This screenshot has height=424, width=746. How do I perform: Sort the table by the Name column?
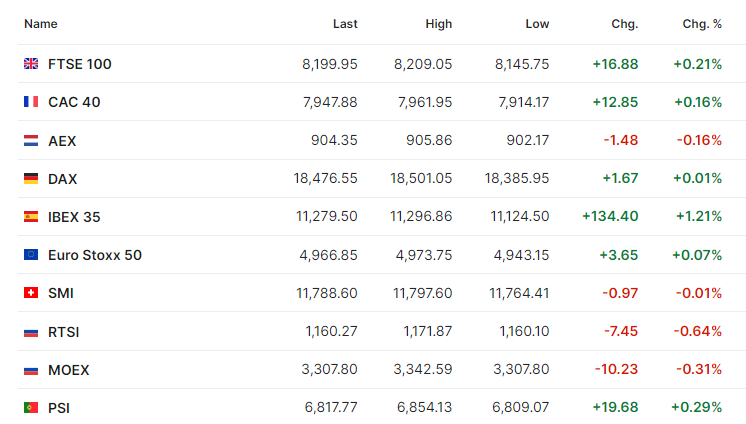click(x=40, y=24)
